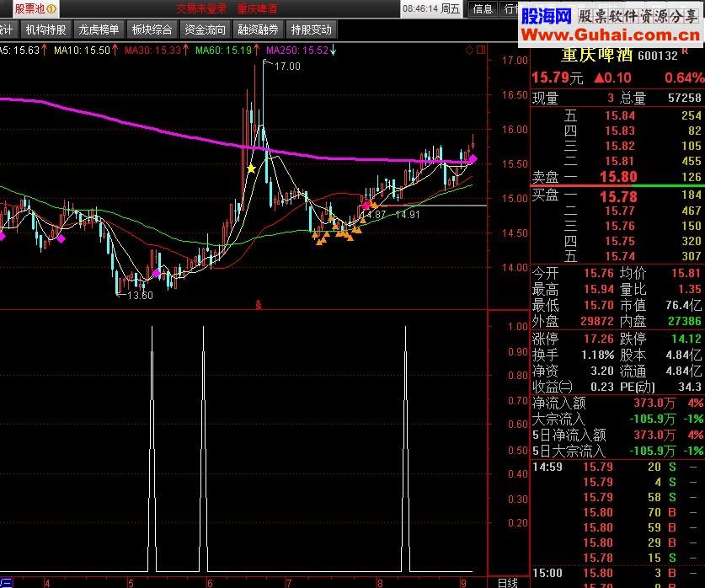
Task: Click the 17.00 high price label
Action: [287, 67]
